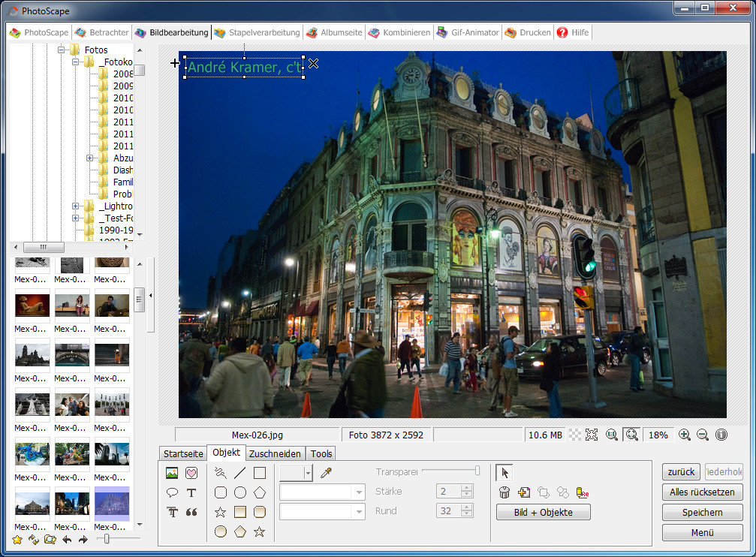Remove the André Kramer text object
The image size is (756, 557).
pos(313,63)
